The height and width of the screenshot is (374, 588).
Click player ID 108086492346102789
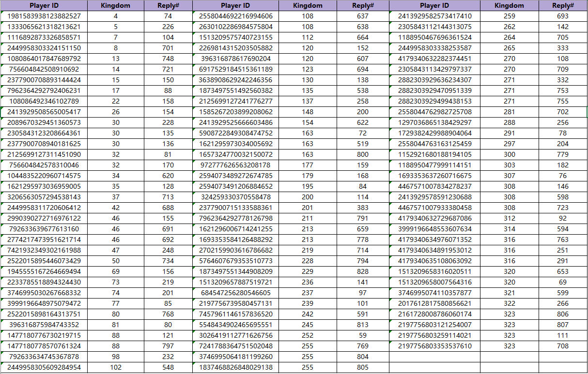coord(44,102)
